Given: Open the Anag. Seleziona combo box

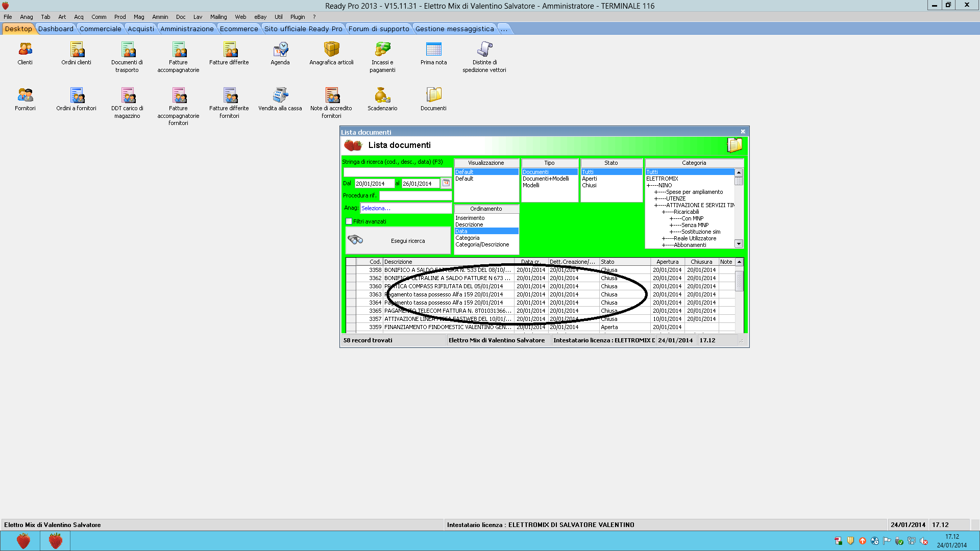Looking at the screenshot, I should pos(406,208).
